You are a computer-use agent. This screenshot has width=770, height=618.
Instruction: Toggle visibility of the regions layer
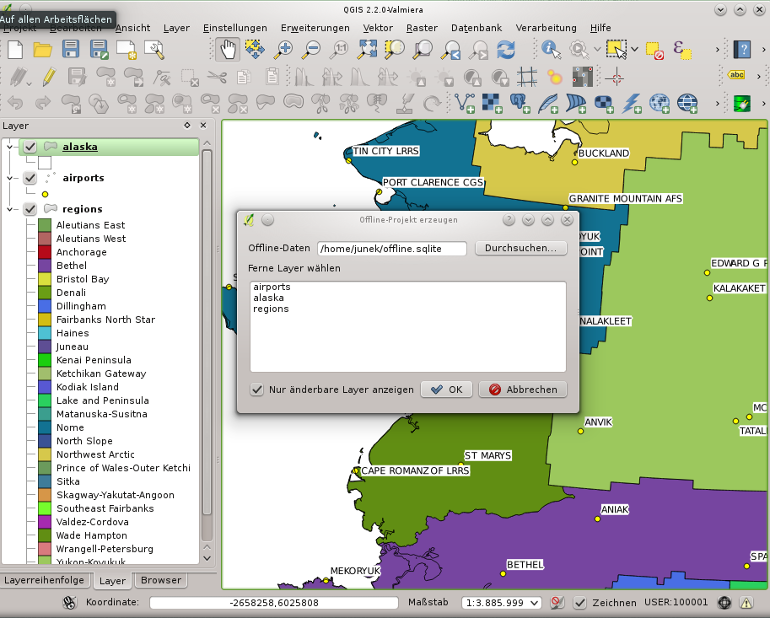[x=30, y=209]
